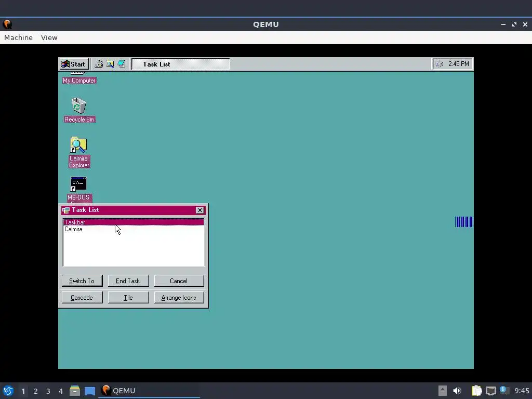Open the QEMU Machine menu
Screen dimensions: 532x399
[x=18, y=37]
